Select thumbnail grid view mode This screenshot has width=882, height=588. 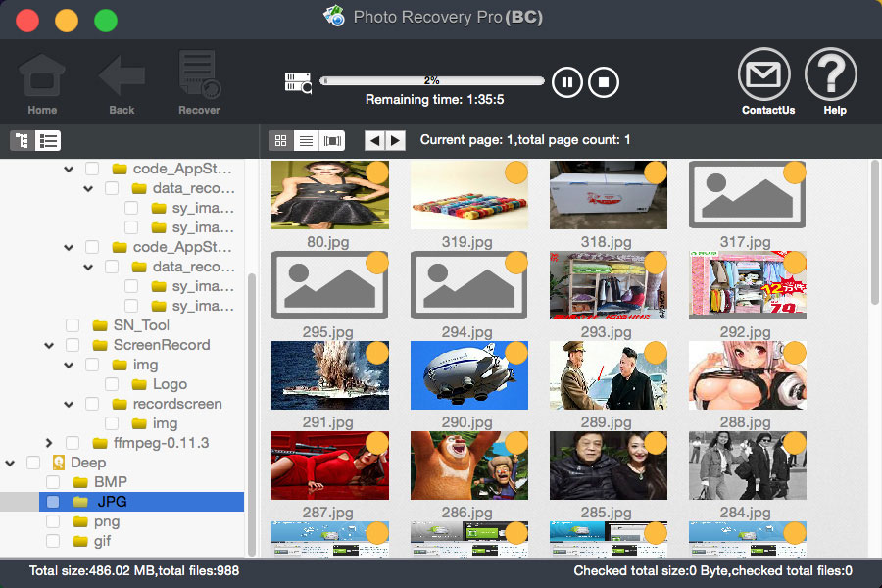click(280, 141)
